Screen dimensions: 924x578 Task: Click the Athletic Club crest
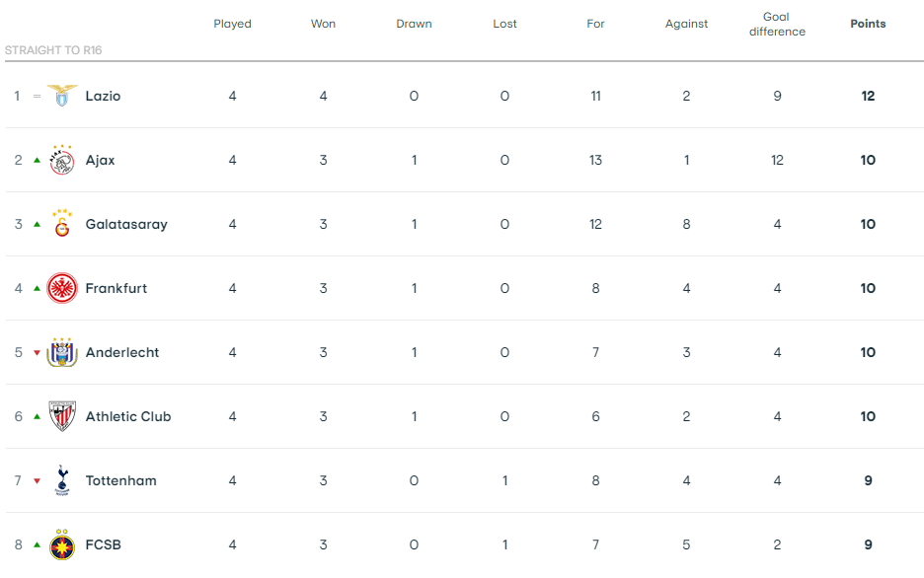coord(62,416)
